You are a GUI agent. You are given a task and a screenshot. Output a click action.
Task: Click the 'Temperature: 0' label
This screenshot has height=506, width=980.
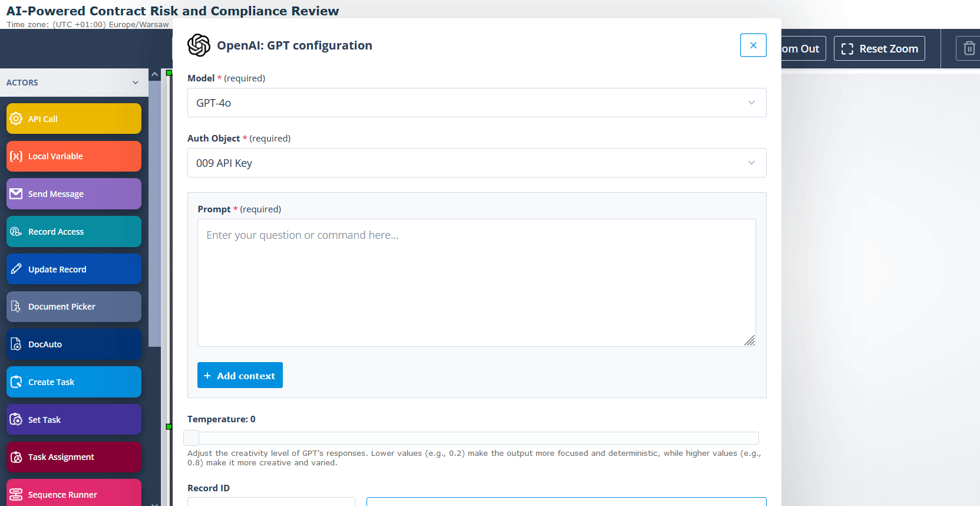pos(222,419)
